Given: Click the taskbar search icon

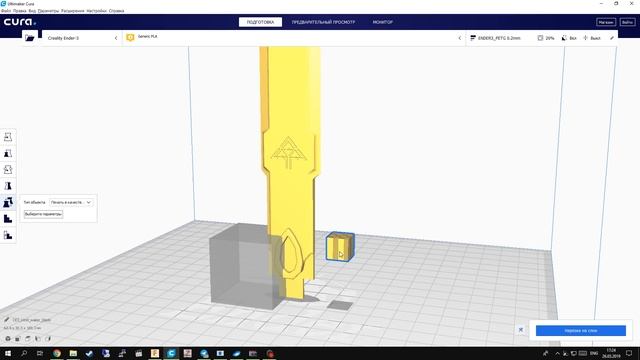Looking at the screenshot, I should (24, 353).
